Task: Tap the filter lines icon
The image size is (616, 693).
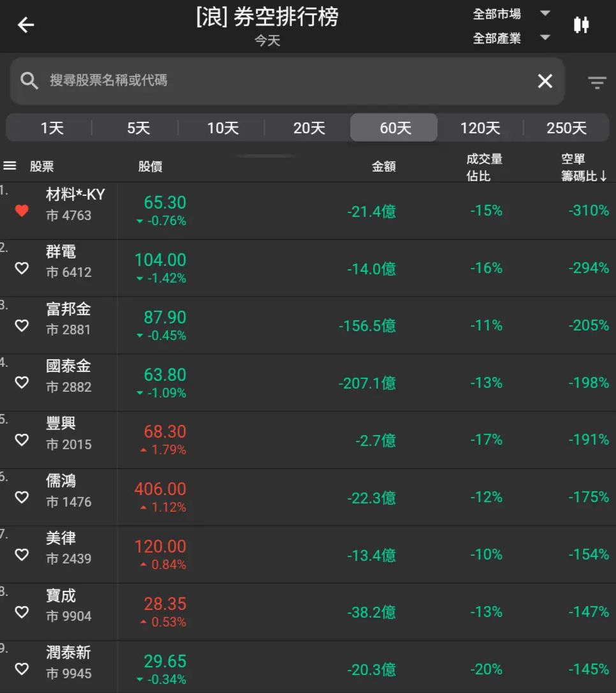Action: point(597,82)
